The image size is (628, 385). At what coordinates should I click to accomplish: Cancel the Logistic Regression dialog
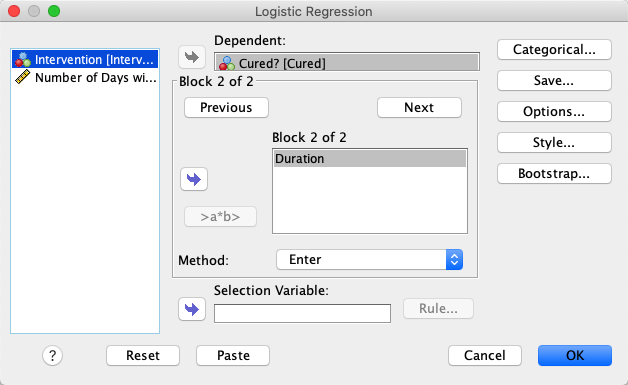(x=485, y=355)
